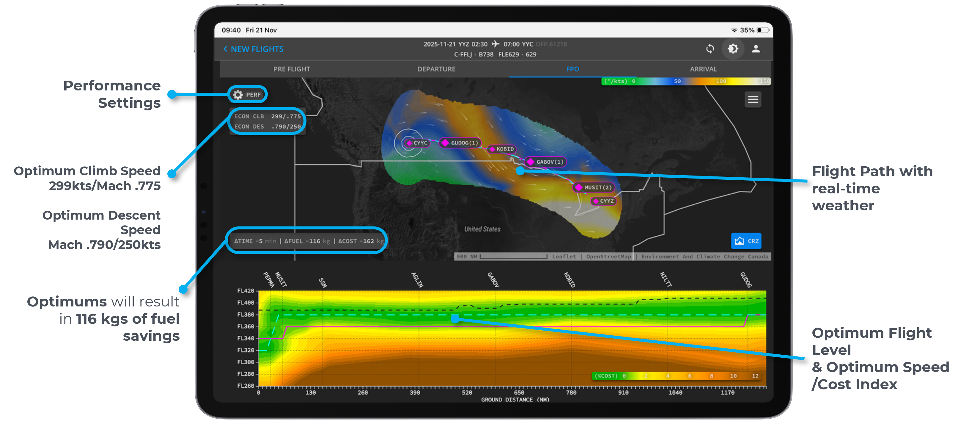Tap the battery 35% status indicator
The height and width of the screenshot is (424, 980).
tap(755, 30)
